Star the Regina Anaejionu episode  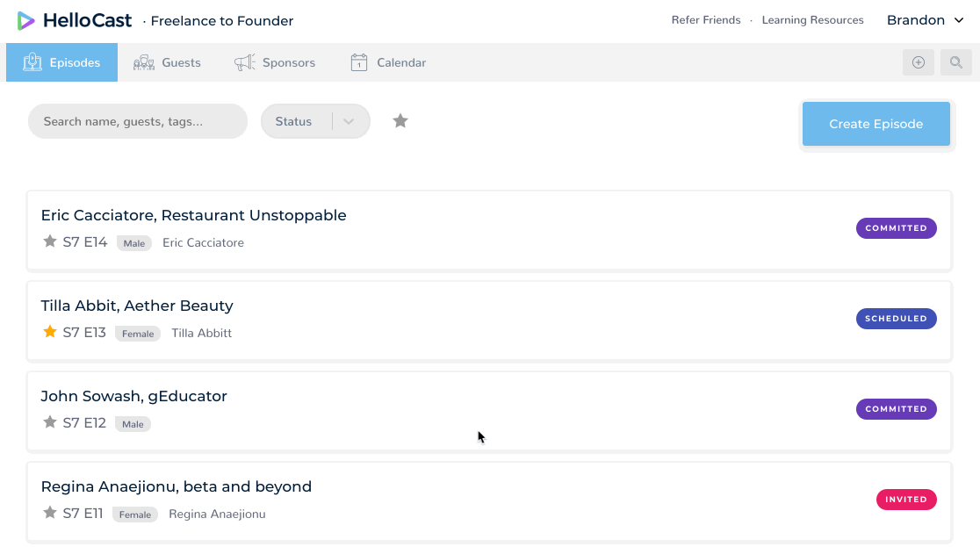[50, 513]
